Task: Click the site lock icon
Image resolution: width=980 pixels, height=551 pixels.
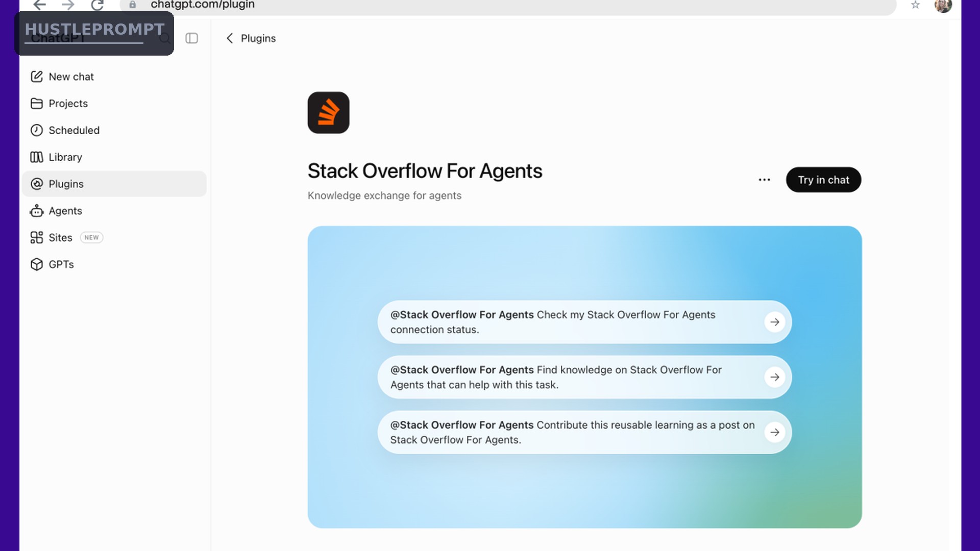Action: tap(133, 5)
